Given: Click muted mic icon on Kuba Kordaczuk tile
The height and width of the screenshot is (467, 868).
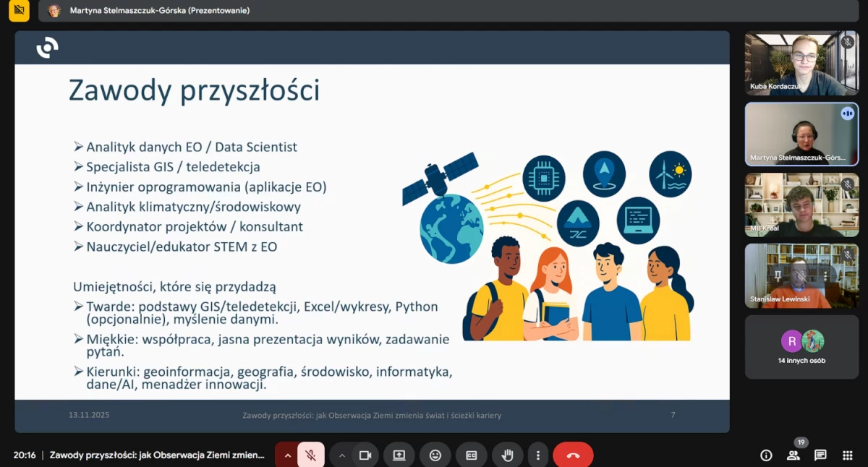Looking at the screenshot, I should point(848,42).
